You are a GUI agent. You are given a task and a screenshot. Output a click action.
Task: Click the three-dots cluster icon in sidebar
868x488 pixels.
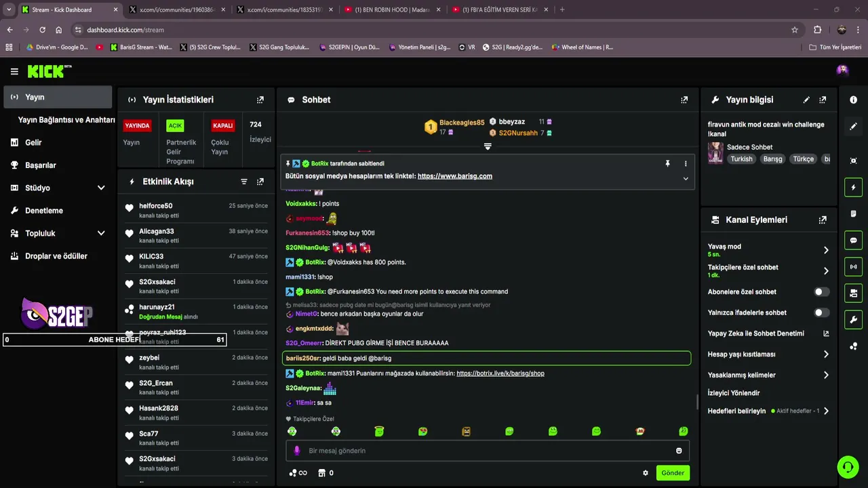[x=853, y=346]
